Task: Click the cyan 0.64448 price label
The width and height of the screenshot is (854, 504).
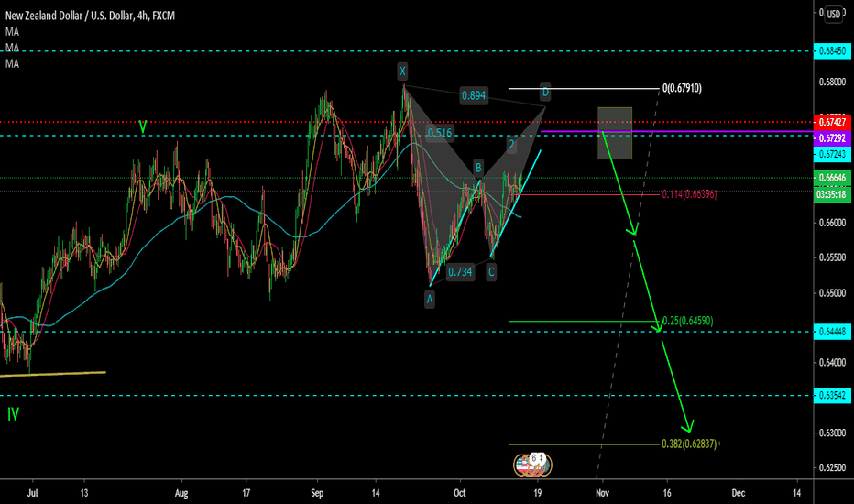Action: (x=832, y=332)
